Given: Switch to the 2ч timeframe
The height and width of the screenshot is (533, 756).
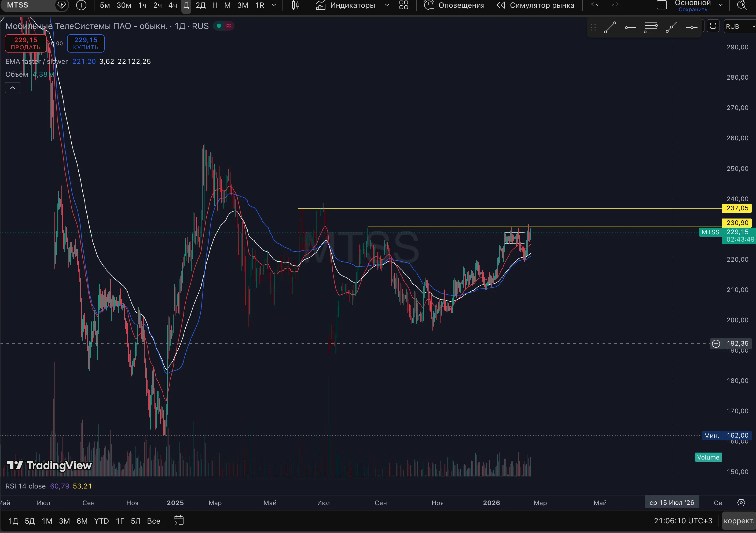Looking at the screenshot, I should pyautogui.click(x=157, y=5).
